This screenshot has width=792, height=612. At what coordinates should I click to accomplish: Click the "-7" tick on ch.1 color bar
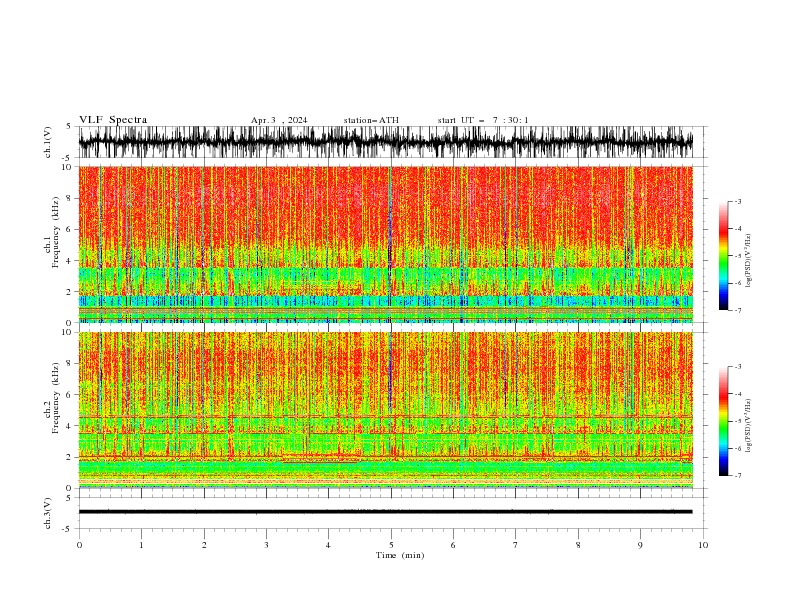tap(737, 310)
